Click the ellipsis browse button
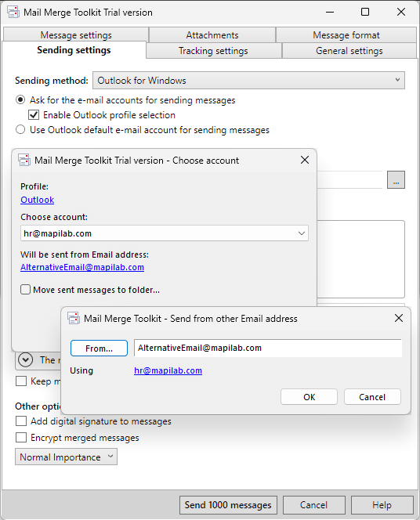 tap(396, 180)
